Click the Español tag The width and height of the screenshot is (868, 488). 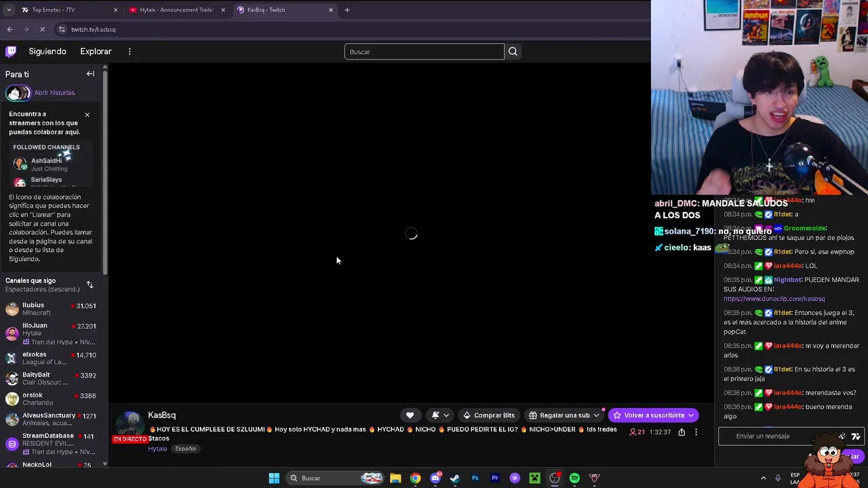185,449
